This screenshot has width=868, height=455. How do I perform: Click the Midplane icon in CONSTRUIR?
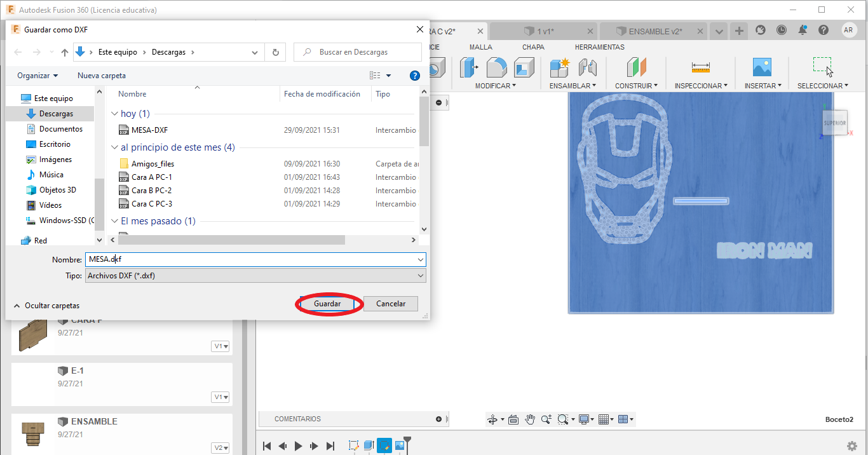tap(636, 67)
